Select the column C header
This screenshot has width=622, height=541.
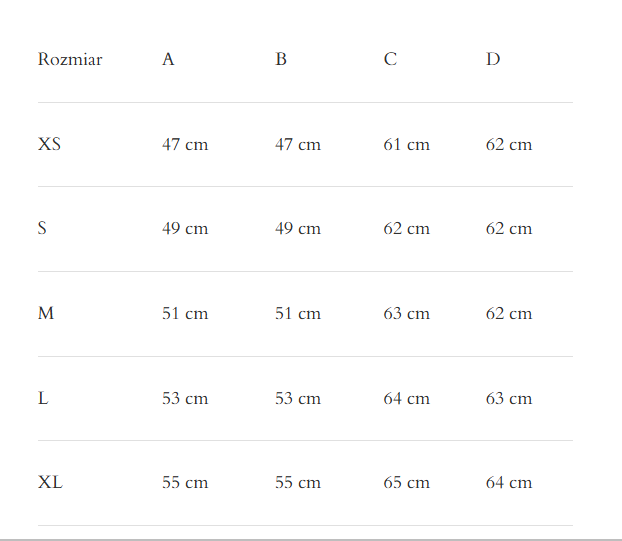point(390,59)
